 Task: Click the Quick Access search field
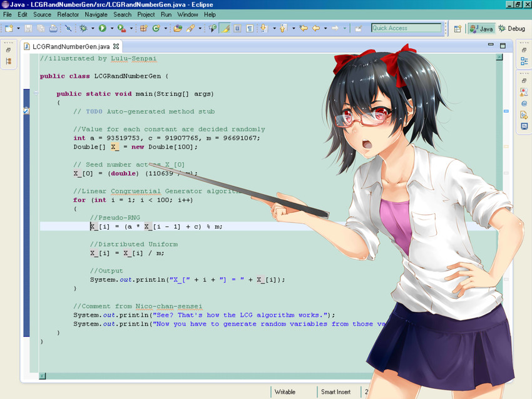pyautogui.click(x=406, y=28)
